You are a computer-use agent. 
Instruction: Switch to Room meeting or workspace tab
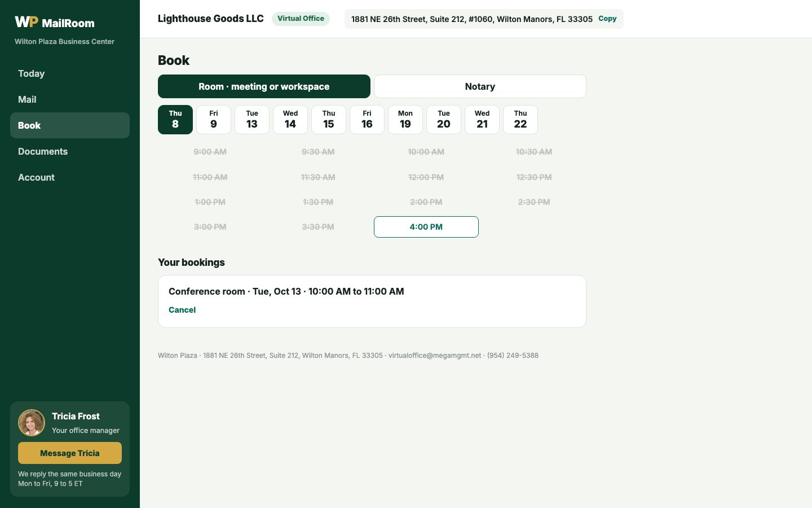point(264,86)
